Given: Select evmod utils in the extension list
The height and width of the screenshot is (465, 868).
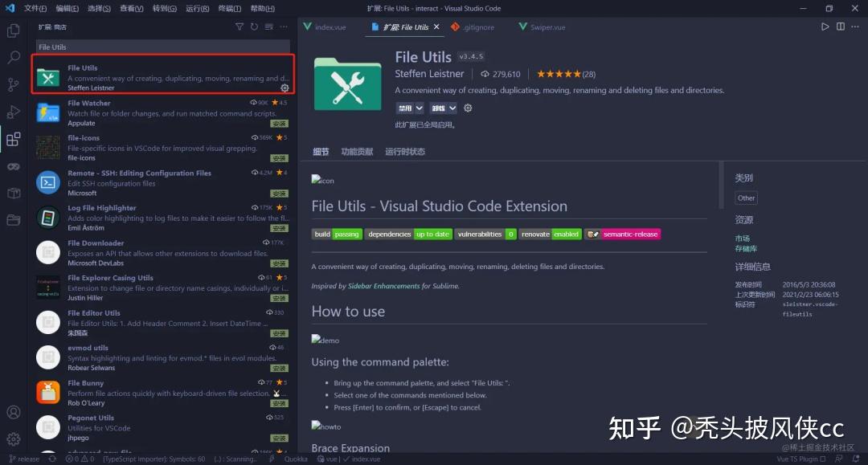Looking at the screenshot, I should pos(162,357).
